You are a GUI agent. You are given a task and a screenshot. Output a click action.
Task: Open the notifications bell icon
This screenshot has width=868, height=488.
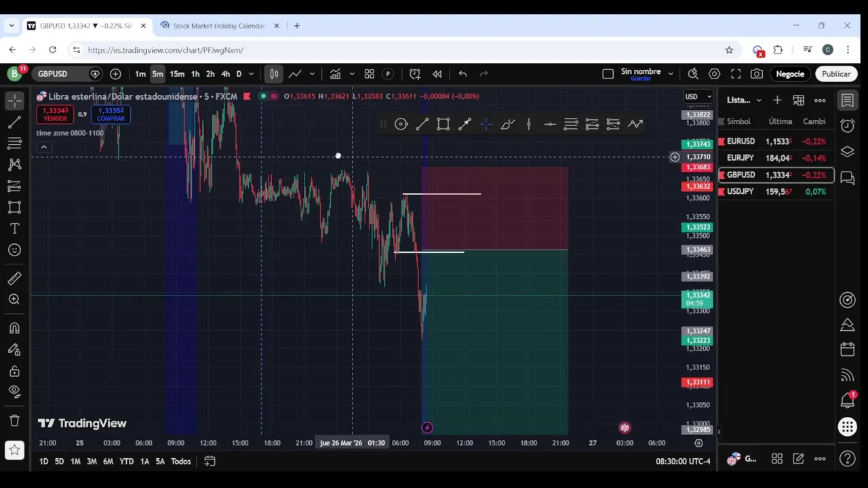click(847, 400)
